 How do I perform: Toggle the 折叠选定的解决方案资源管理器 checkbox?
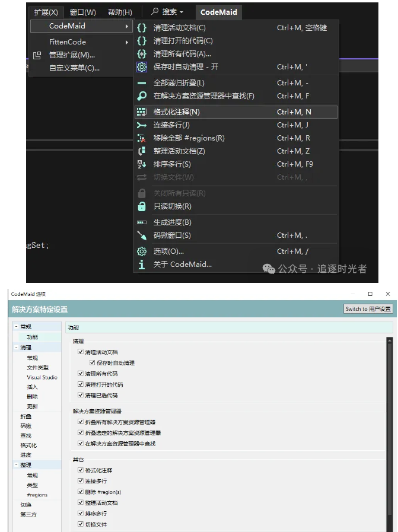click(x=81, y=432)
